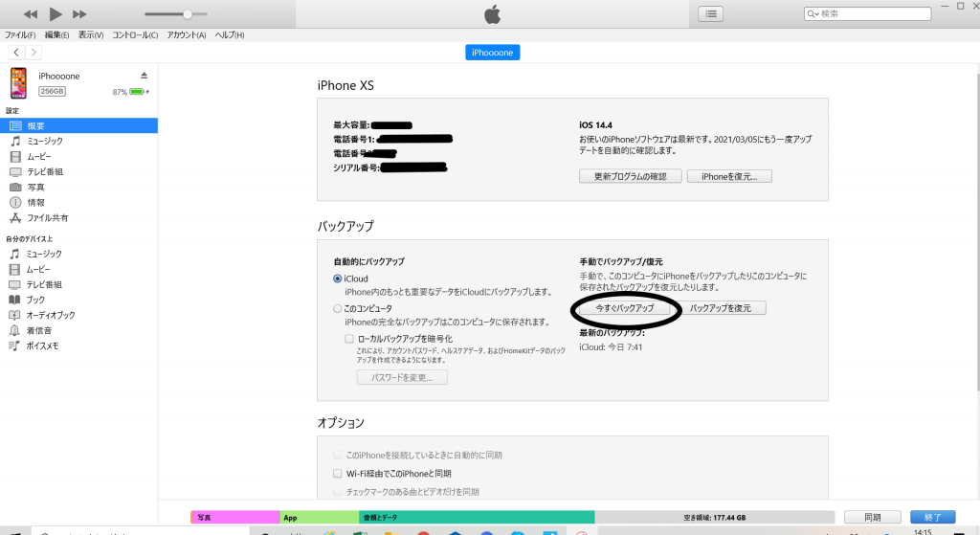Click パスワードを変更... button
This screenshot has height=535, width=980.
pyautogui.click(x=402, y=377)
